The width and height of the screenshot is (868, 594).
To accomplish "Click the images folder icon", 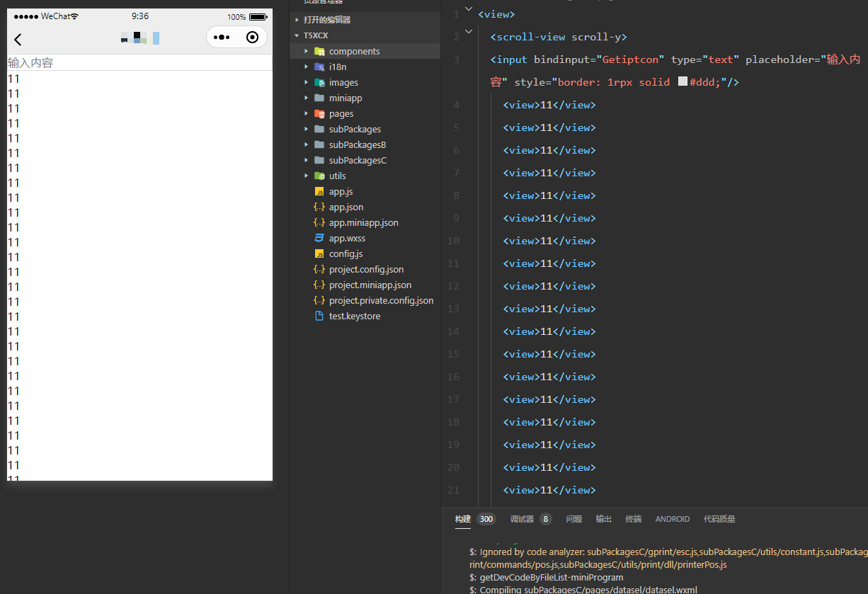I will pyautogui.click(x=319, y=82).
